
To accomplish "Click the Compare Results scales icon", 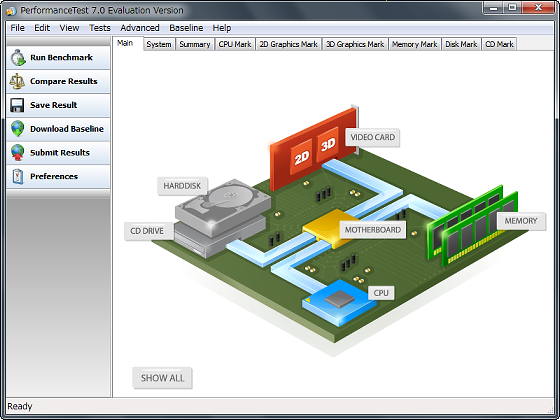I will (x=17, y=81).
